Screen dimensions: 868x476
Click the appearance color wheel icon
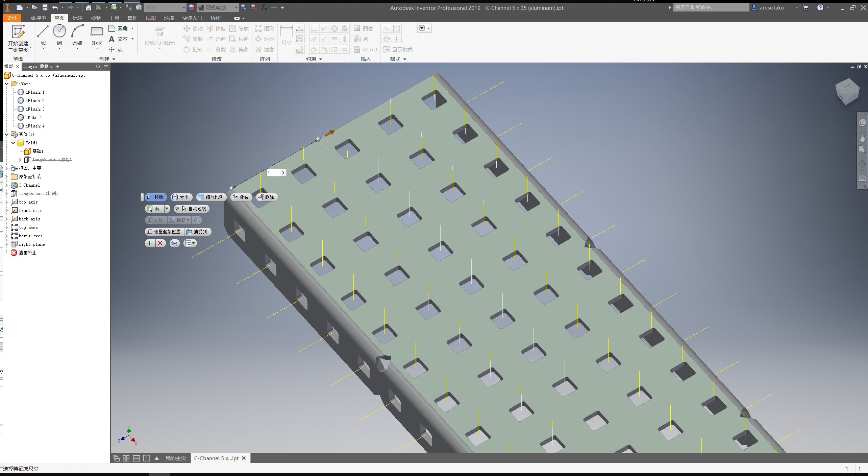(x=191, y=7)
